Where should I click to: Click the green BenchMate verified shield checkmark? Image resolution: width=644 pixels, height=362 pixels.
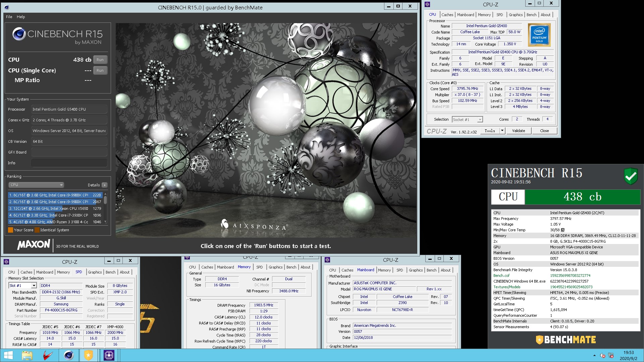coord(631,176)
